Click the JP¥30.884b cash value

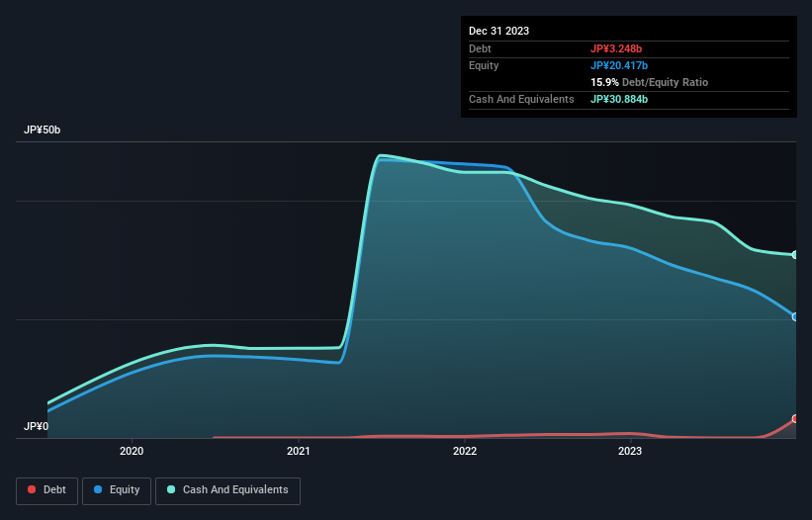(619, 99)
